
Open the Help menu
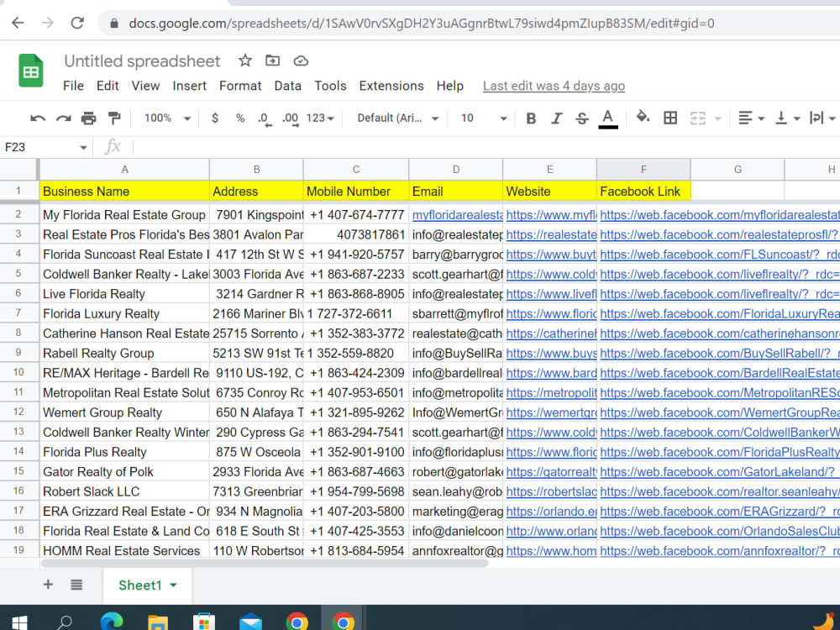[450, 86]
